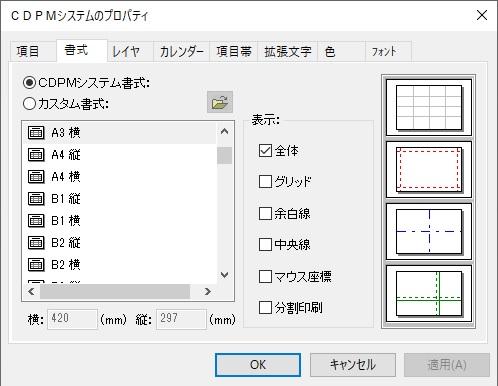The height and width of the screenshot is (386, 498).
Task: Click the page icon beside A4 横
Action: (36, 177)
